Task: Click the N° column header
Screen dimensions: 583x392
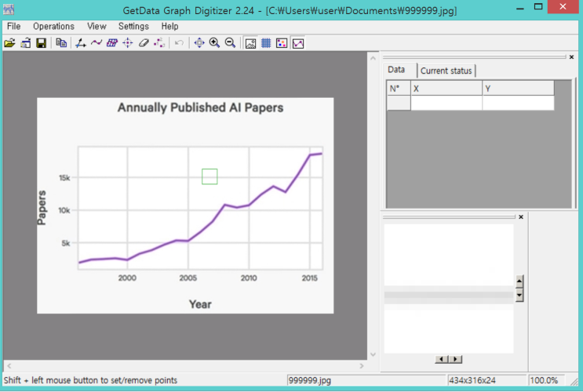Action: point(399,89)
